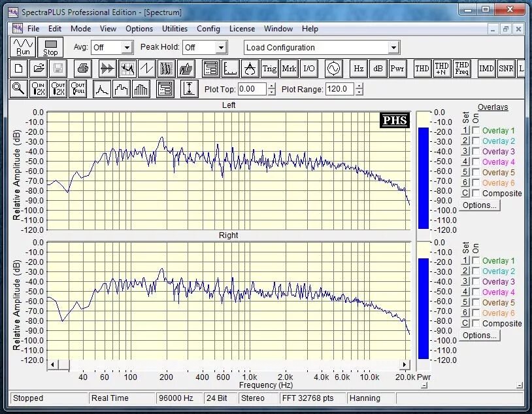Open the Mode menu
Viewport: 532px width, 414px height.
pos(81,29)
